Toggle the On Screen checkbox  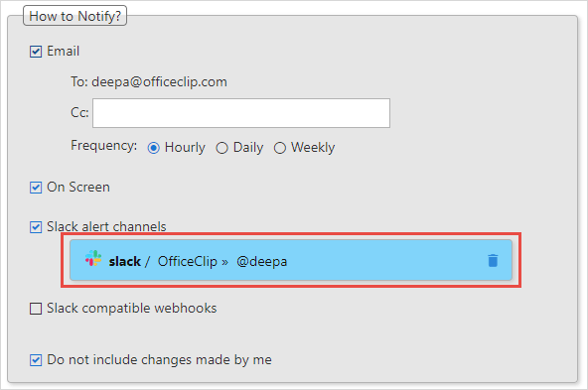pyautogui.click(x=36, y=188)
